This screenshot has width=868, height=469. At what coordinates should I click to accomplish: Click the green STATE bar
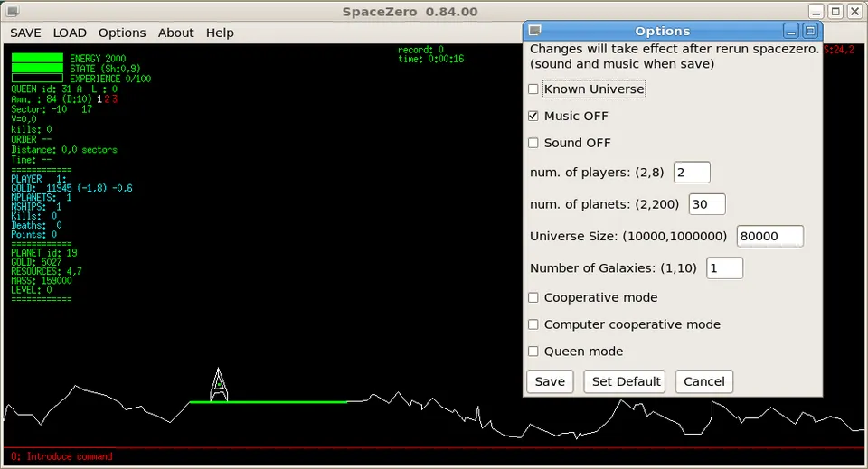(x=37, y=68)
